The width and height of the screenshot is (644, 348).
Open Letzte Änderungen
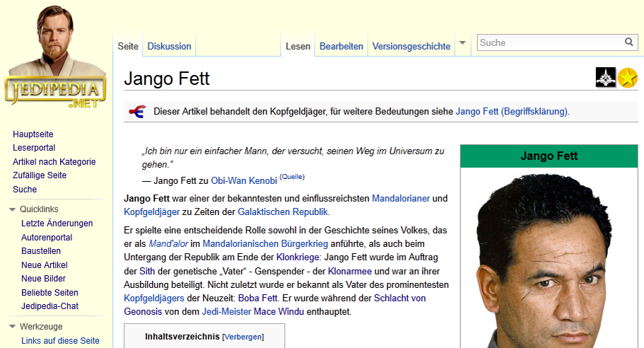click(x=57, y=224)
